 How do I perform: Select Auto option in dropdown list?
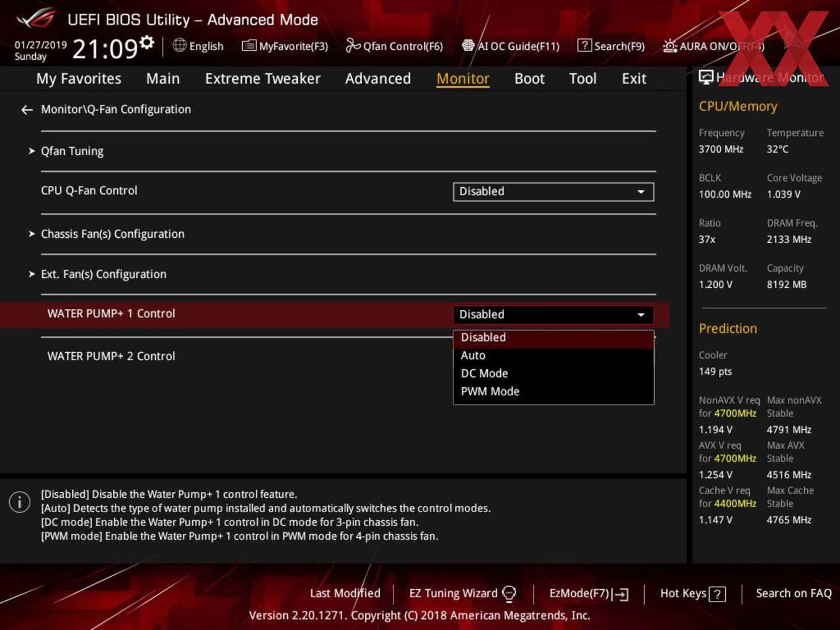pos(553,356)
